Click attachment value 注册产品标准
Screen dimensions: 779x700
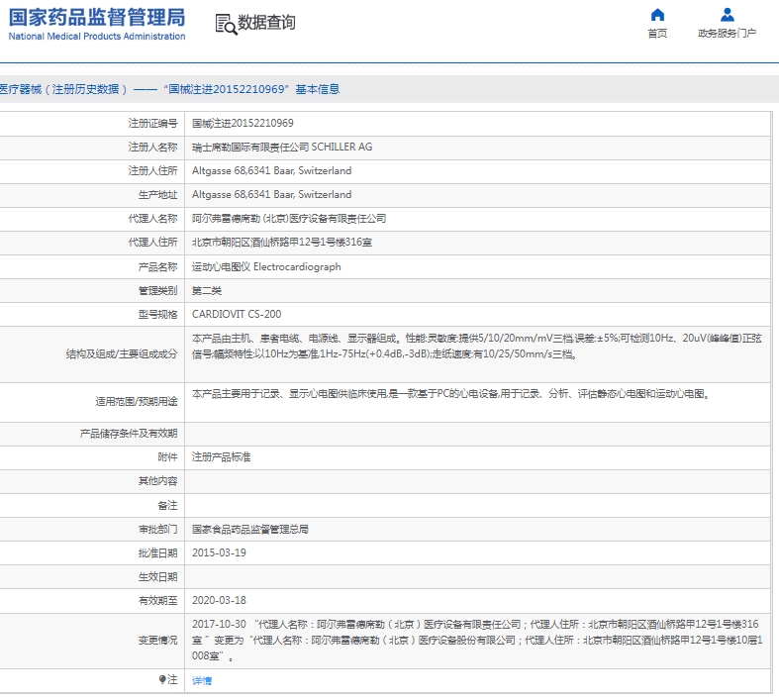pyautogui.click(x=221, y=457)
